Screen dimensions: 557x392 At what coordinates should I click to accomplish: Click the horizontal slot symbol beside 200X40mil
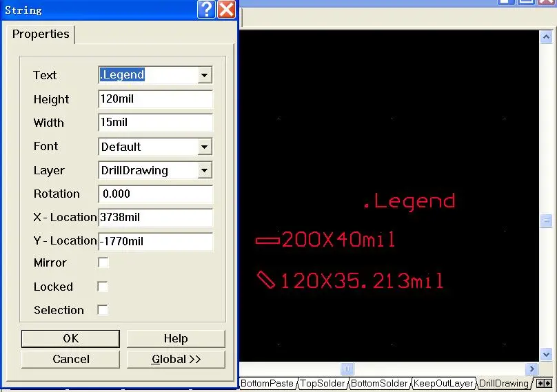coord(267,240)
